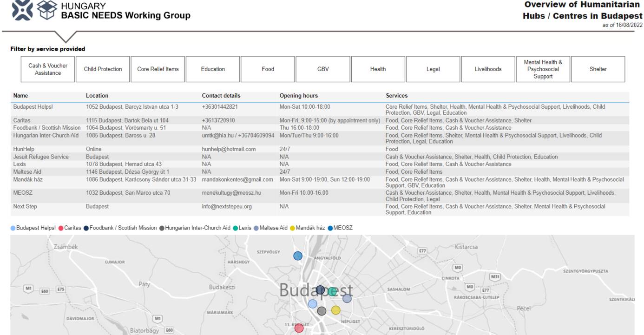Click address 1078 Budapest, Hemad utca 43
Screen dimensions: 644x335
pos(124,164)
